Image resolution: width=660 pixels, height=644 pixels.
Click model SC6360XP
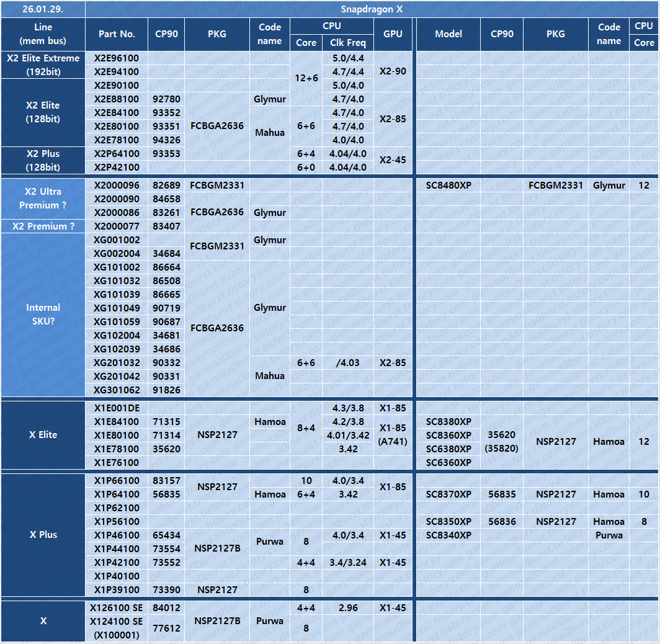tap(448, 463)
